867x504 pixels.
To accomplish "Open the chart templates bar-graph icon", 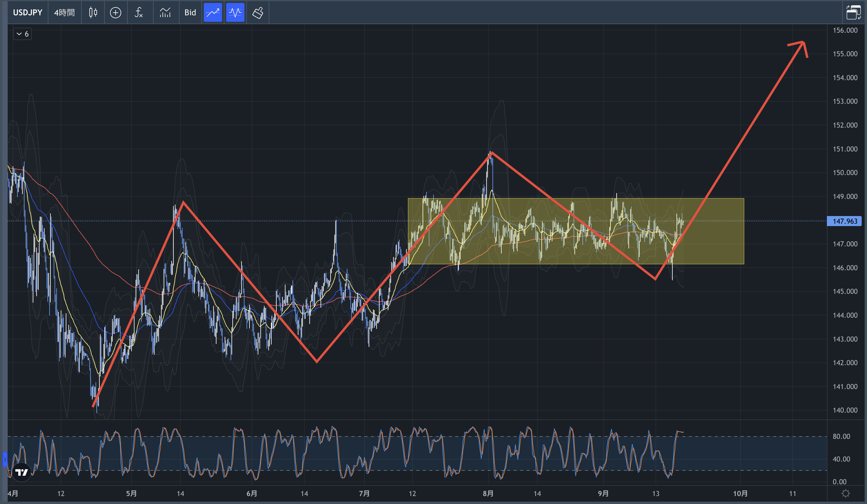I will pyautogui.click(x=165, y=13).
